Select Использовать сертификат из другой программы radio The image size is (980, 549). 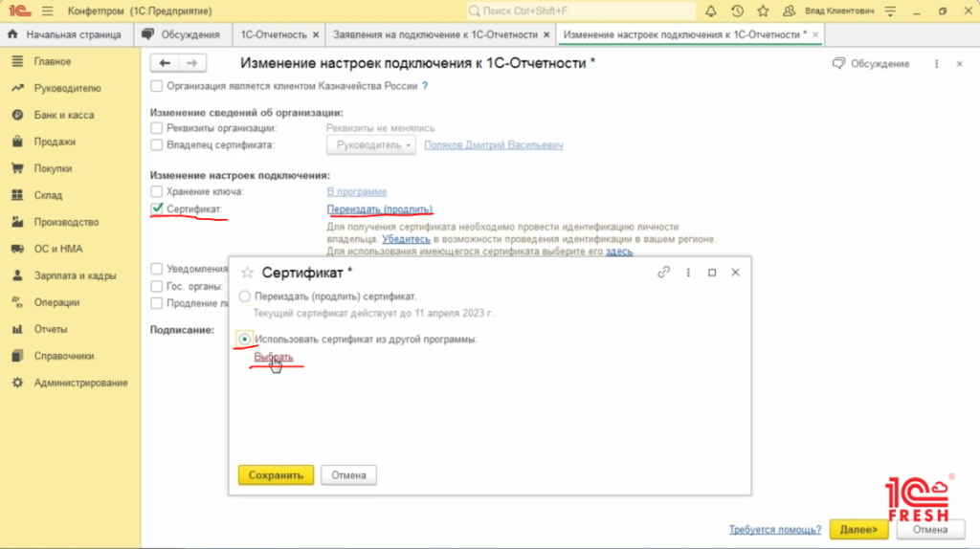point(244,340)
